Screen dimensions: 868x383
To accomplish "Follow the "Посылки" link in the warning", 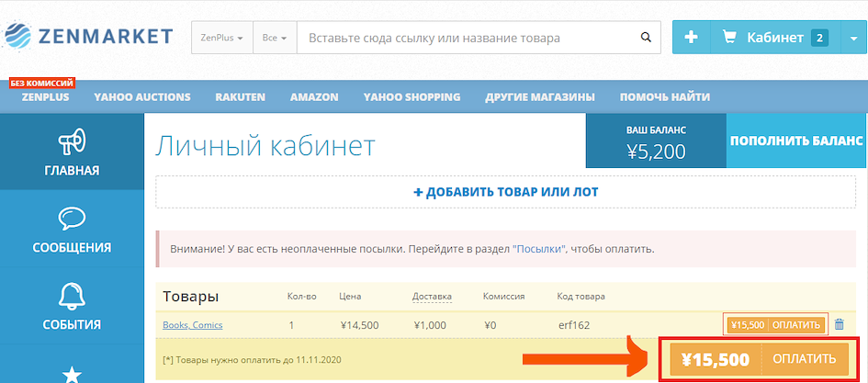I will (540, 249).
